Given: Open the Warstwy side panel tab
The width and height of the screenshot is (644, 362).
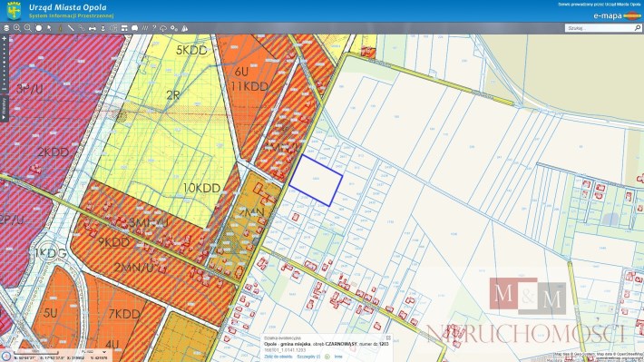Looking at the screenshot, I should click(4, 109).
